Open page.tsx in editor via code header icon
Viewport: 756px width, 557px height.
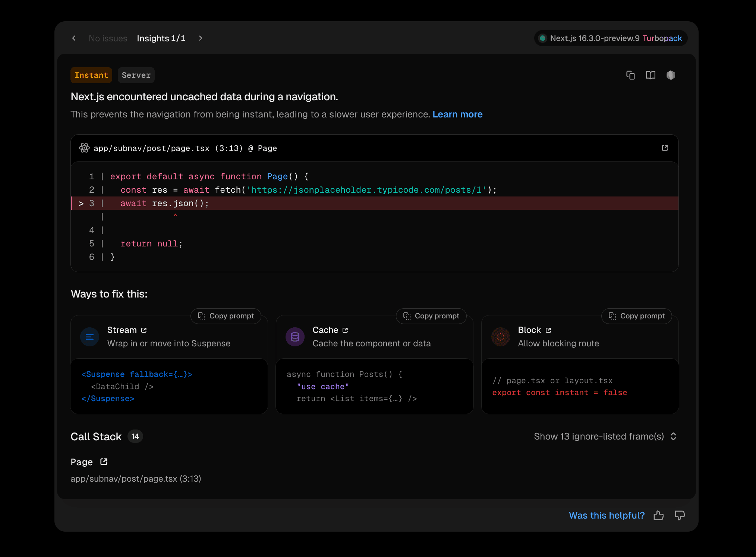pyautogui.click(x=665, y=148)
